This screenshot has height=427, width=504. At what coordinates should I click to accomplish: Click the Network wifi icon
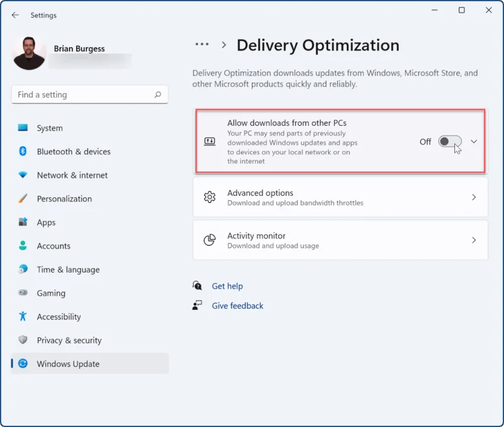(23, 175)
